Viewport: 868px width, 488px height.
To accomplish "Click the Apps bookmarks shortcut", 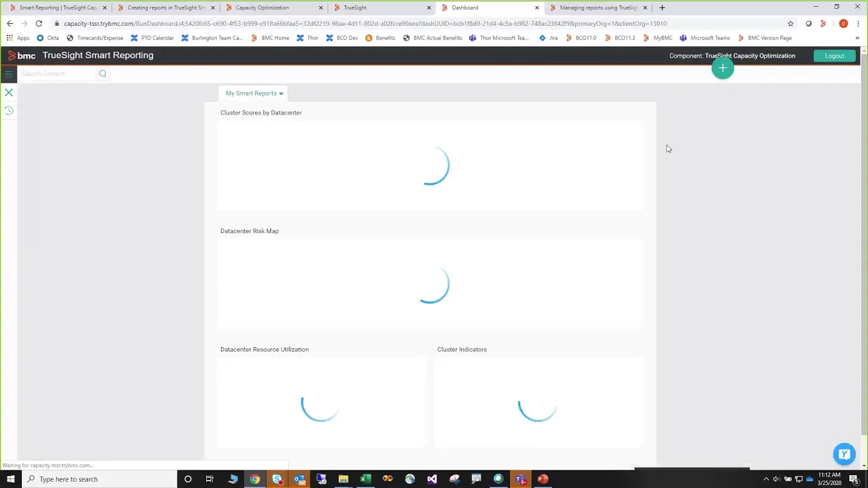I will point(18,38).
